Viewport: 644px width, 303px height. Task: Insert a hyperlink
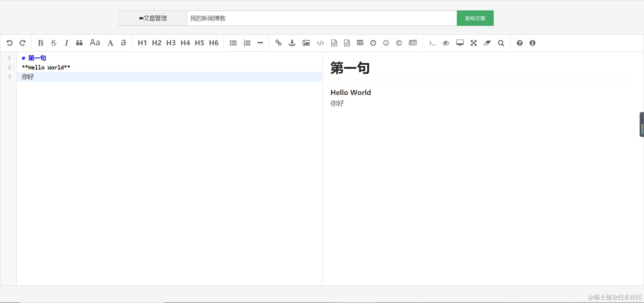(278, 43)
